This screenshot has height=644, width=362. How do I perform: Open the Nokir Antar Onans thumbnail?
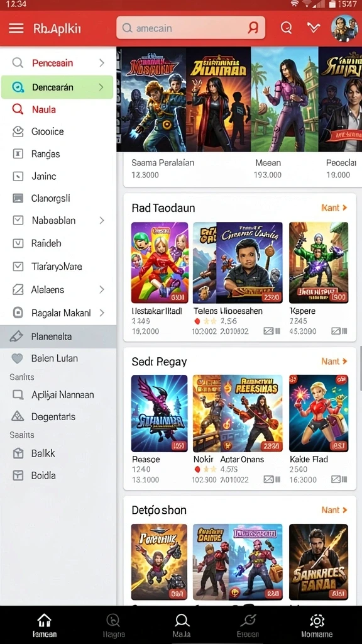[238, 413]
